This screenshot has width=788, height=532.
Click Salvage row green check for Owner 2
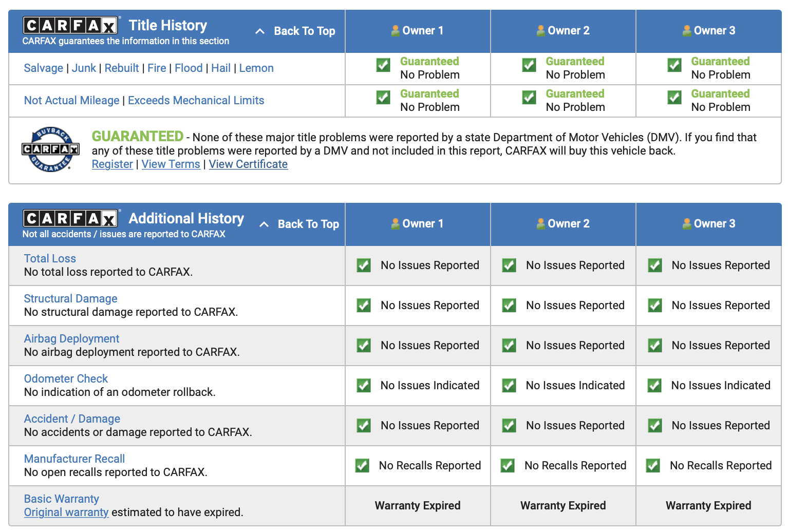pyautogui.click(x=529, y=65)
